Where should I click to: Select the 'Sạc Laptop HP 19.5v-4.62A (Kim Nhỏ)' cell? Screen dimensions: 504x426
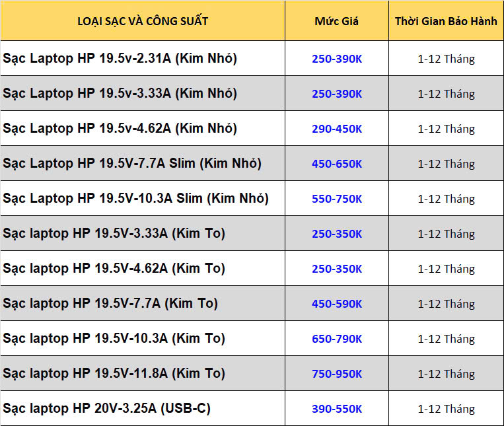point(143,129)
